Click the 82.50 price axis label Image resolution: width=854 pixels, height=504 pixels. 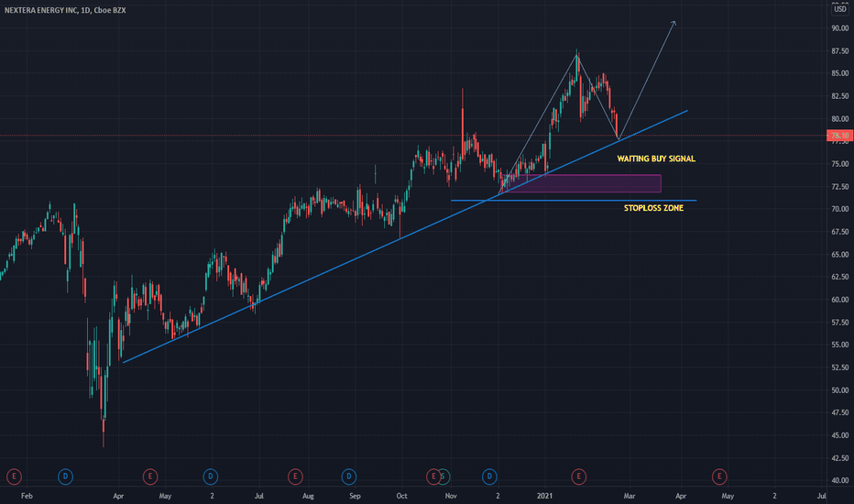pos(840,96)
